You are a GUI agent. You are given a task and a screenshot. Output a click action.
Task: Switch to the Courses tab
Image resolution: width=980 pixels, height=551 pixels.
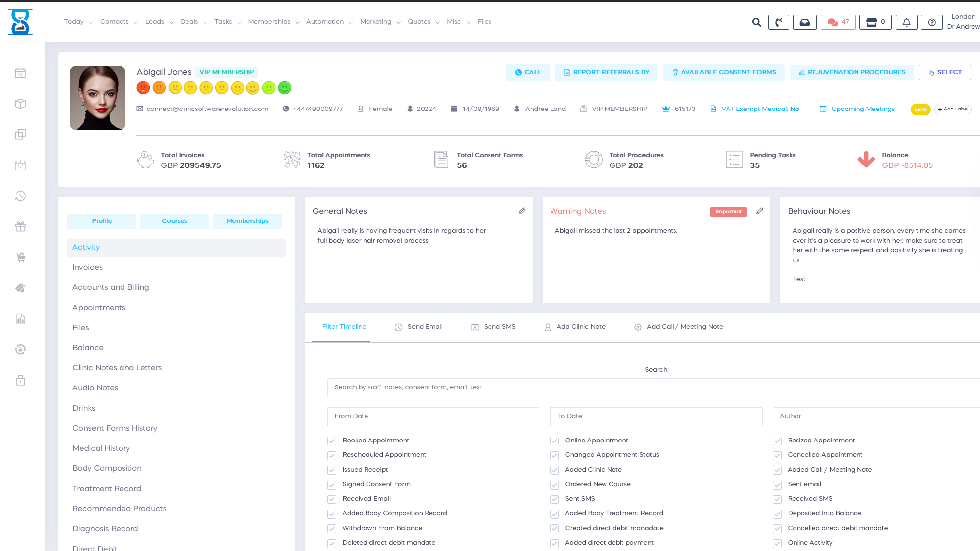pos(175,221)
